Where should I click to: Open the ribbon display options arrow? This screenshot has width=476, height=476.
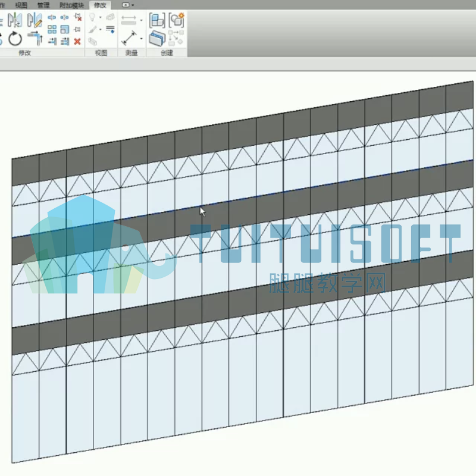(133, 5)
